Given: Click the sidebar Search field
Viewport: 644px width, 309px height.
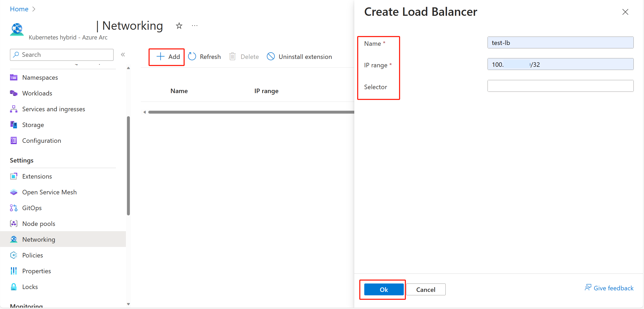Looking at the screenshot, I should point(62,55).
